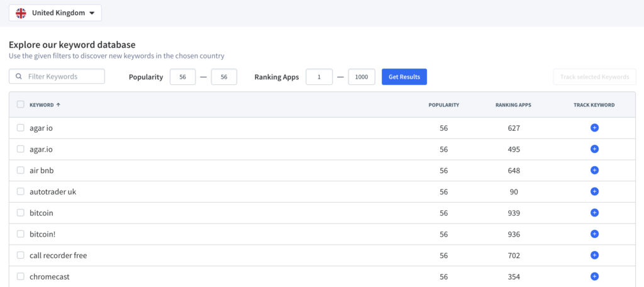Track the 'agar io' keyword plus icon

click(594, 128)
